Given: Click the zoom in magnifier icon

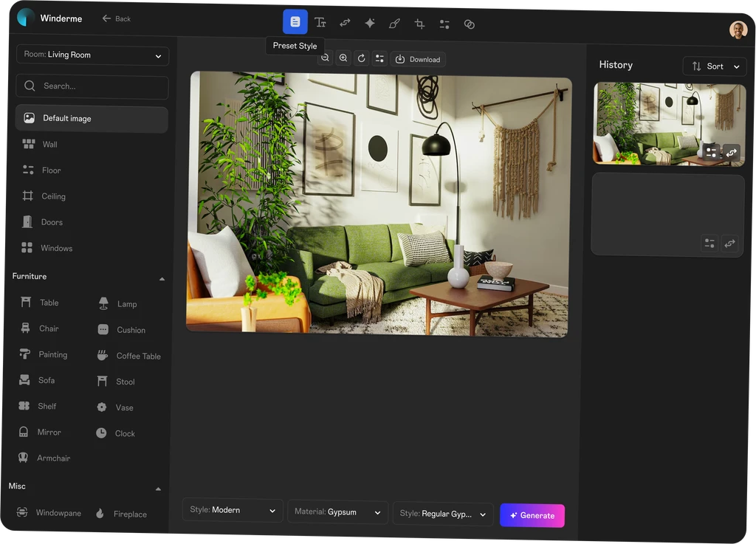Looking at the screenshot, I should tap(343, 58).
